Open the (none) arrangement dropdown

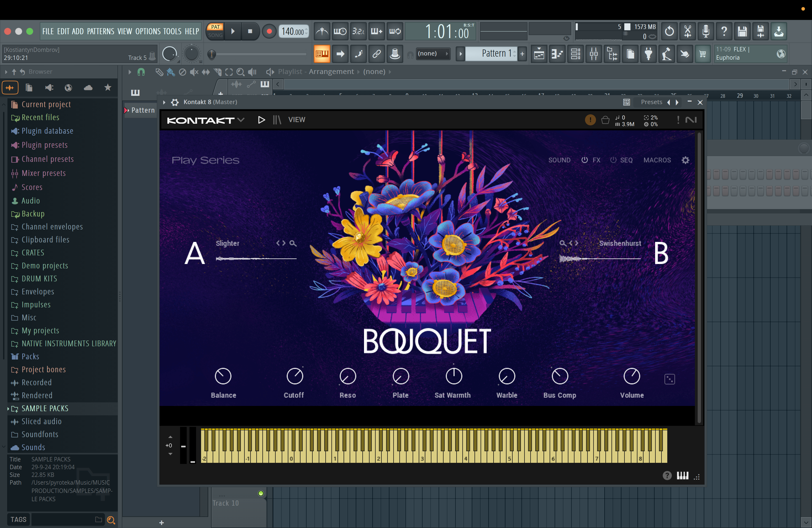(374, 72)
